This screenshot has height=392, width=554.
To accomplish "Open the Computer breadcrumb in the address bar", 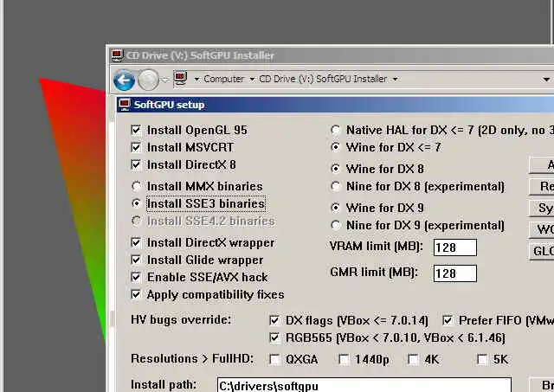I will point(223,79).
